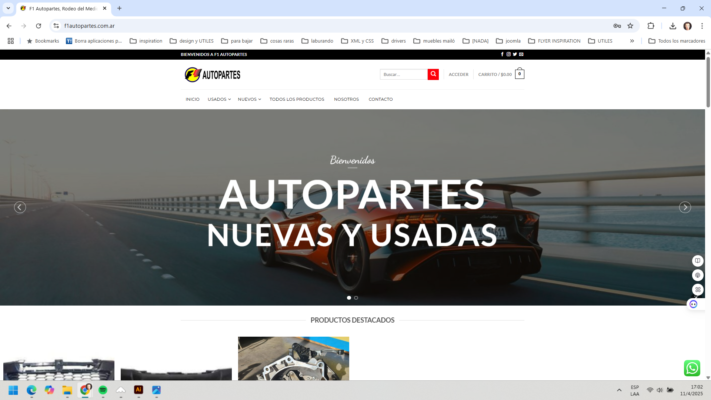Click the red search magnifier button
Viewport: 711px width, 400px height.
point(433,74)
